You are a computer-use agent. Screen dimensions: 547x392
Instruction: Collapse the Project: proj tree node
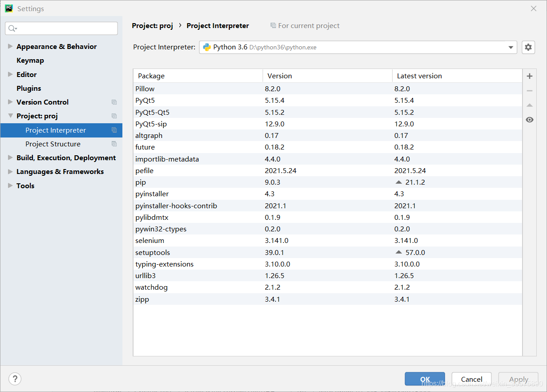click(x=10, y=116)
